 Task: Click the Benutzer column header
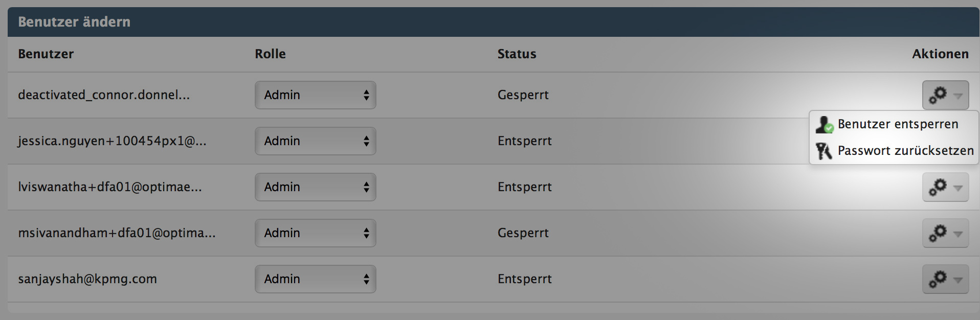point(46,54)
